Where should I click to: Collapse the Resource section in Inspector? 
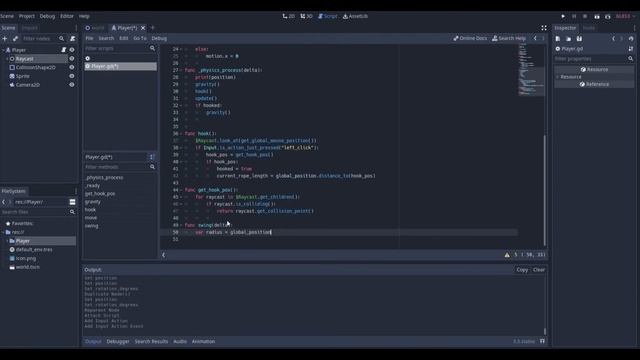(x=558, y=77)
